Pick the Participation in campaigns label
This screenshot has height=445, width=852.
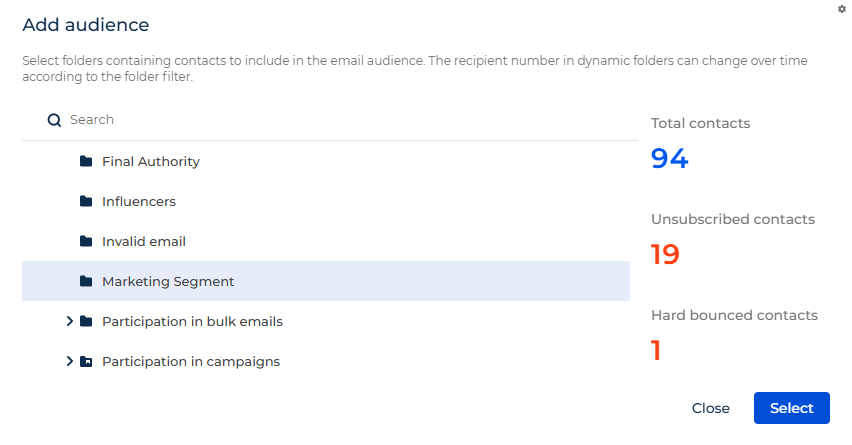click(x=191, y=362)
